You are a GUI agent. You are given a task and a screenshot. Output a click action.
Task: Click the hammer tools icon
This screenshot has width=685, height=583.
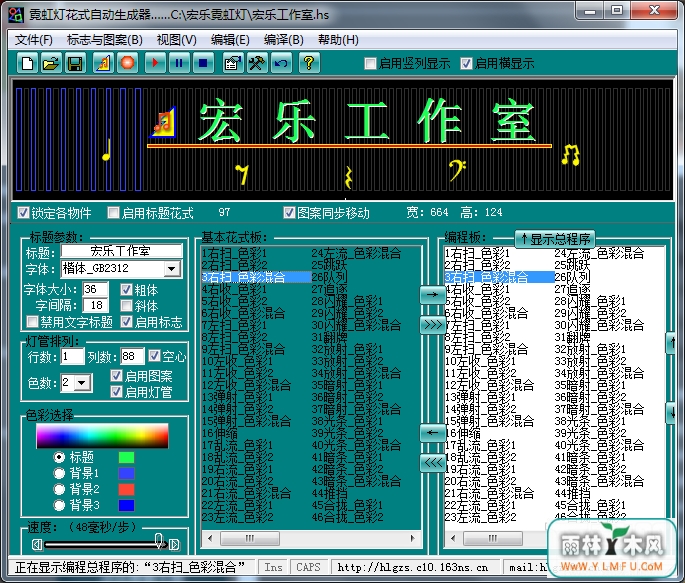pos(257,63)
